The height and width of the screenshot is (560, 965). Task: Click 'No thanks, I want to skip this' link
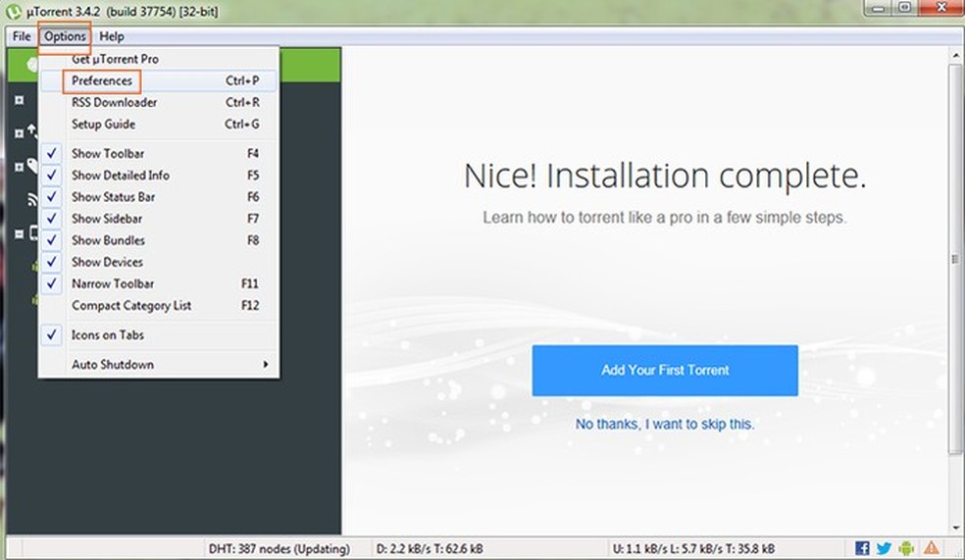coord(665,424)
